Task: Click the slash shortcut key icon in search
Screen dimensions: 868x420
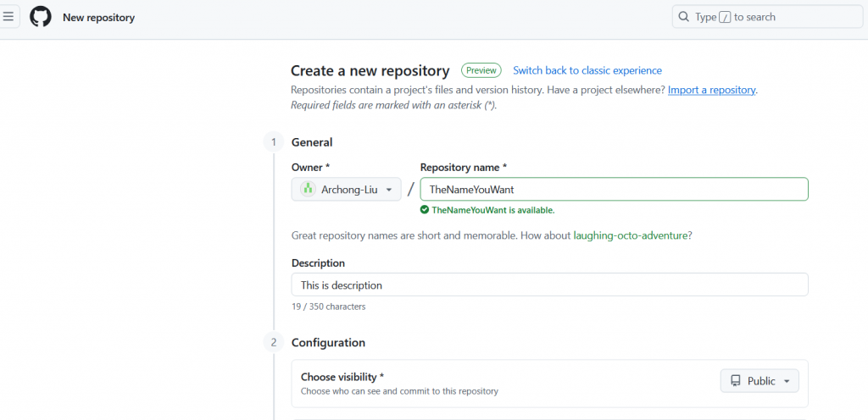Action: click(x=725, y=17)
